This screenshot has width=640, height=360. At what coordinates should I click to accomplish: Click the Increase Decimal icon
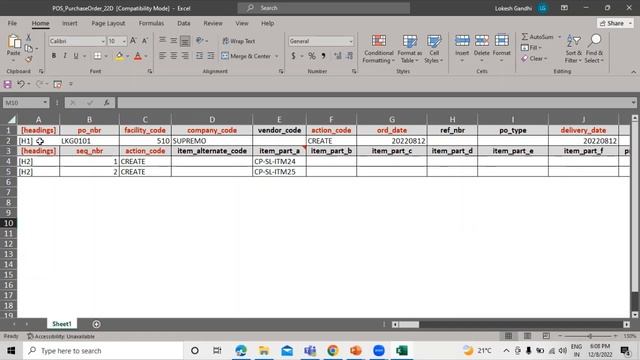click(338, 56)
